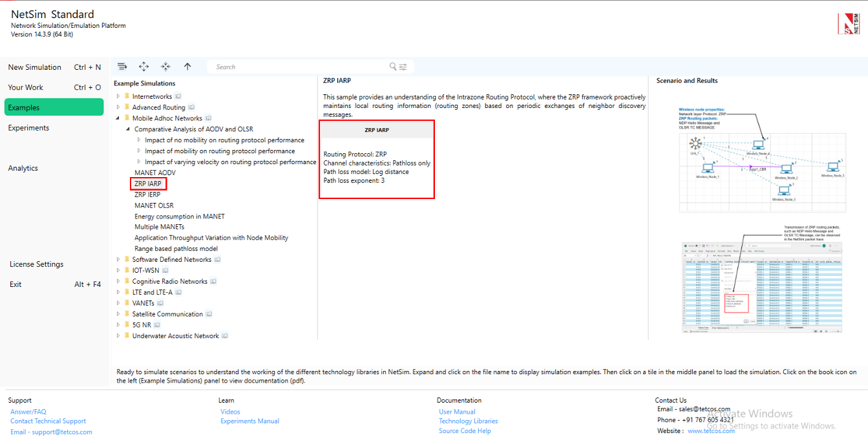This screenshot has width=868, height=444.
Task: Expand the Internetworks folder
Action: [x=118, y=97]
